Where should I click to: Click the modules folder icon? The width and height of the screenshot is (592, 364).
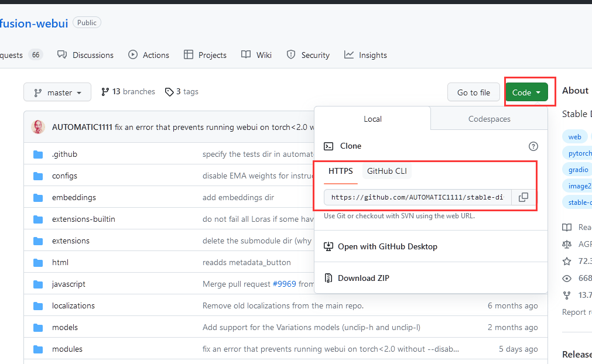37,349
